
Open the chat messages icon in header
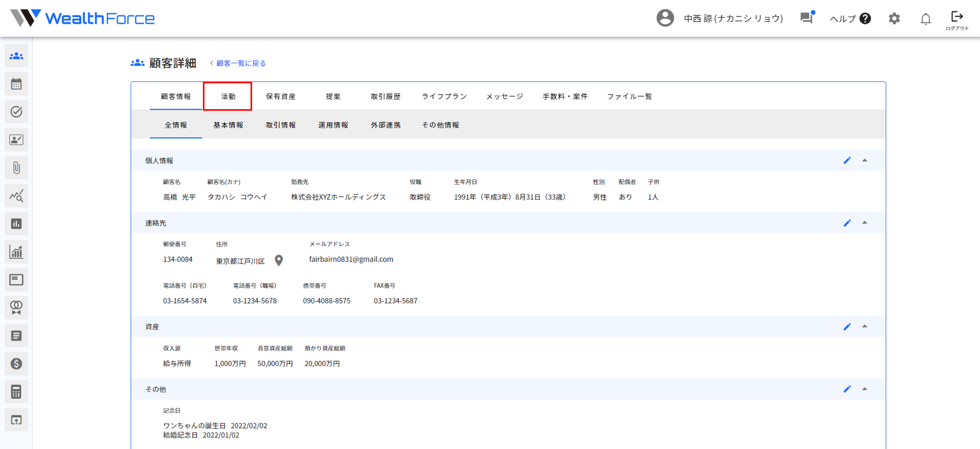point(806,18)
